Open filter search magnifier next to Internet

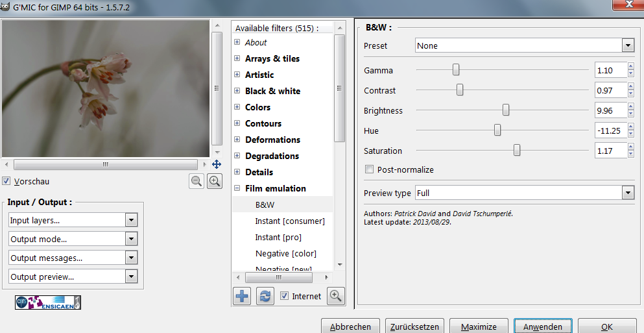pyautogui.click(x=335, y=296)
